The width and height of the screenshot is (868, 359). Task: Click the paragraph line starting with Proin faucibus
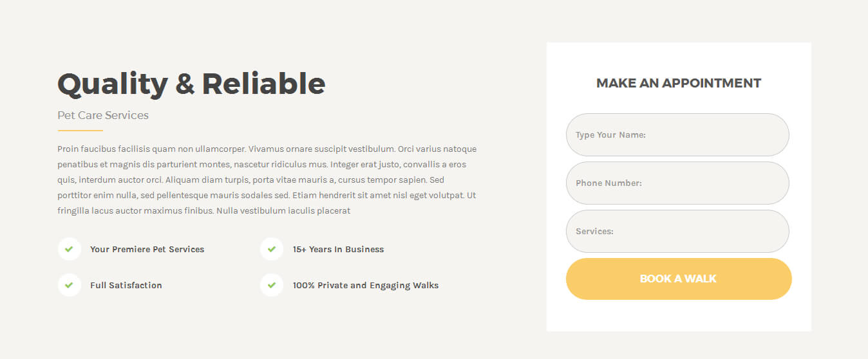click(267, 149)
